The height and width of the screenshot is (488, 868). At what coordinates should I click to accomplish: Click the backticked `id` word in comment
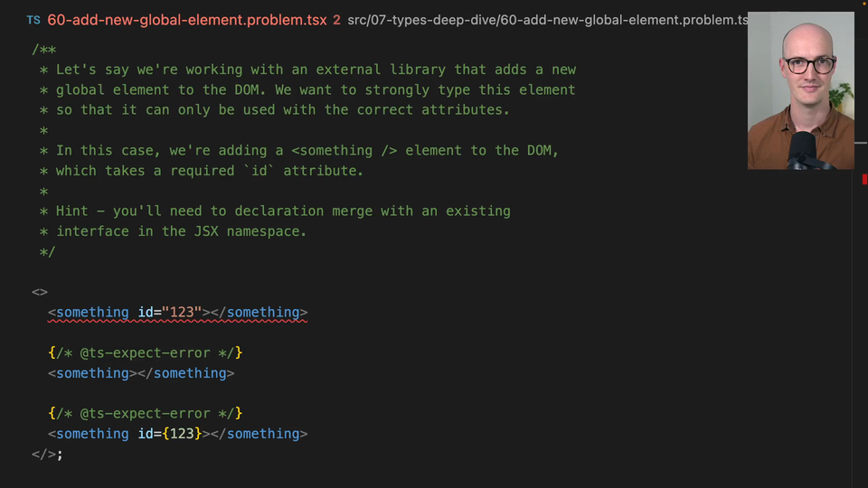coord(259,171)
